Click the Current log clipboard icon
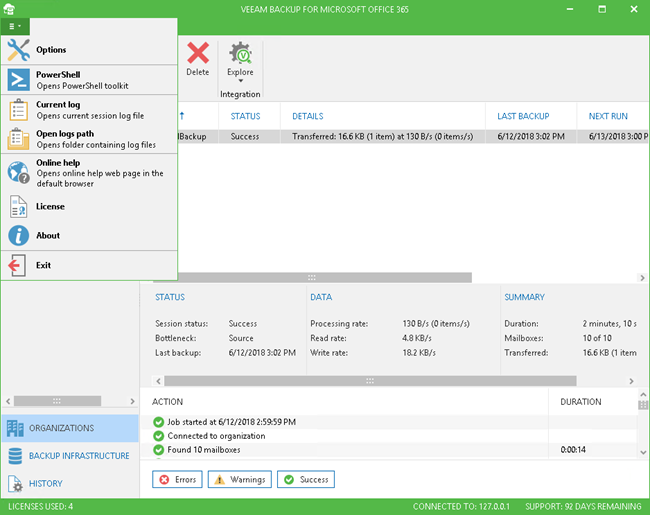Screen dimensions: 650x515 coord(18,110)
